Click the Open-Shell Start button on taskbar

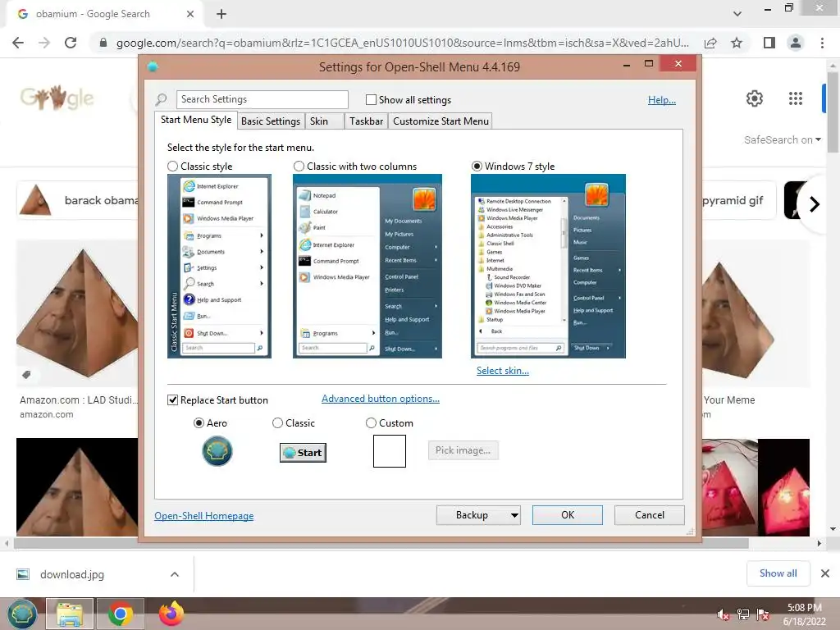coord(21,614)
